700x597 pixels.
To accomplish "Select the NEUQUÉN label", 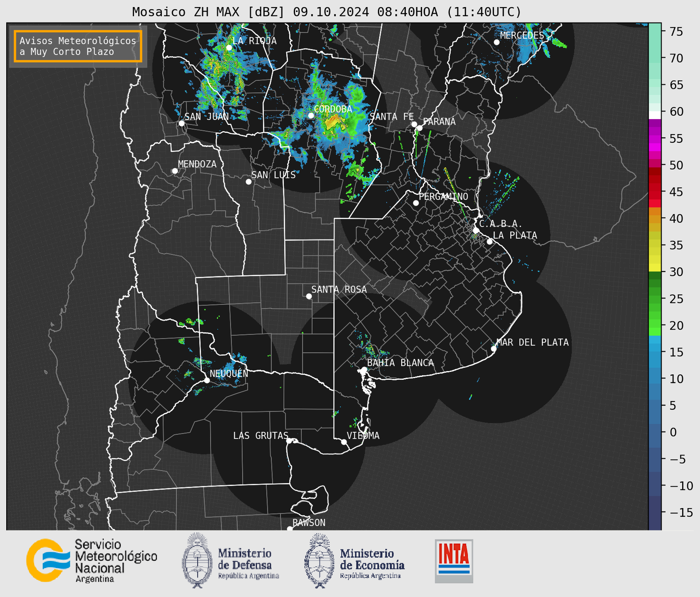I will pos(229,373).
